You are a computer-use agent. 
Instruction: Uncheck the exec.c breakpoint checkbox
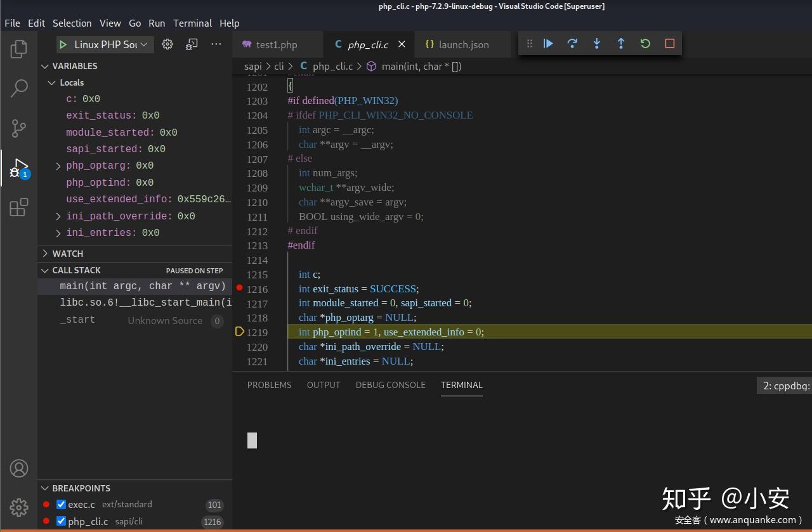point(62,505)
